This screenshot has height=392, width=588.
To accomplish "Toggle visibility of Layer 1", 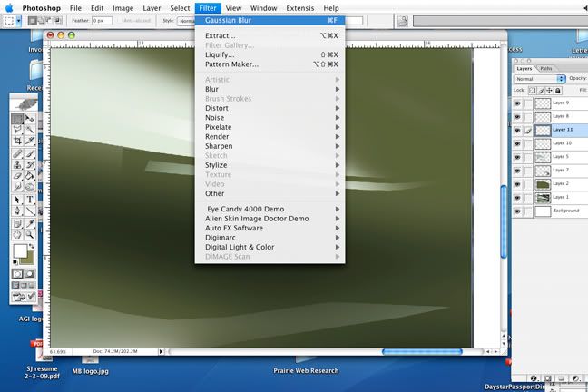I will tap(517, 198).
